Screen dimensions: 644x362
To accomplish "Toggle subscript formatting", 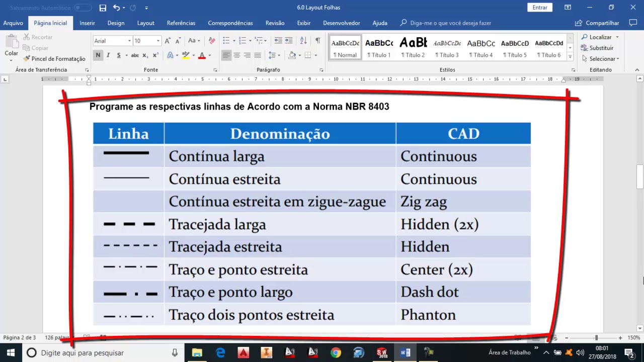I will 145,55.
